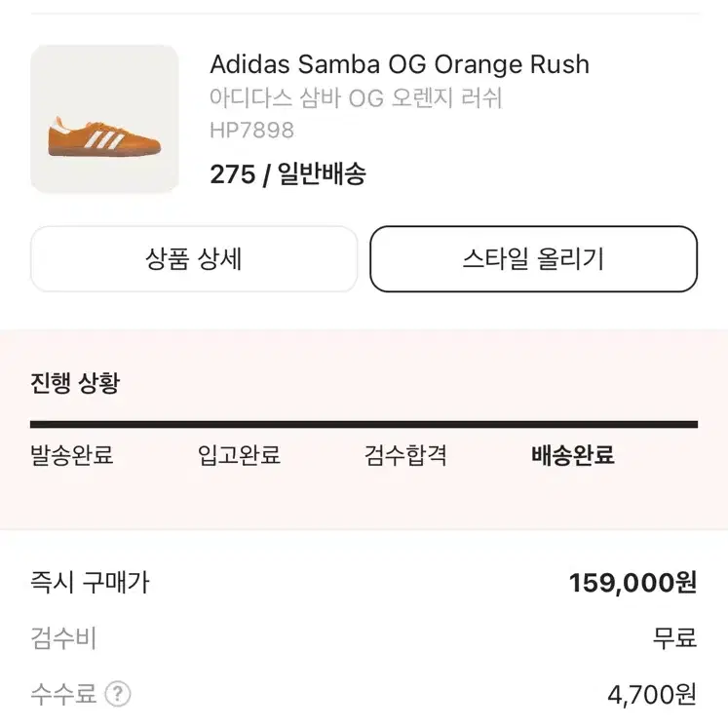728x728 pixels.
Task: Select the 배송완료 progress step
Action: [573, 454]
